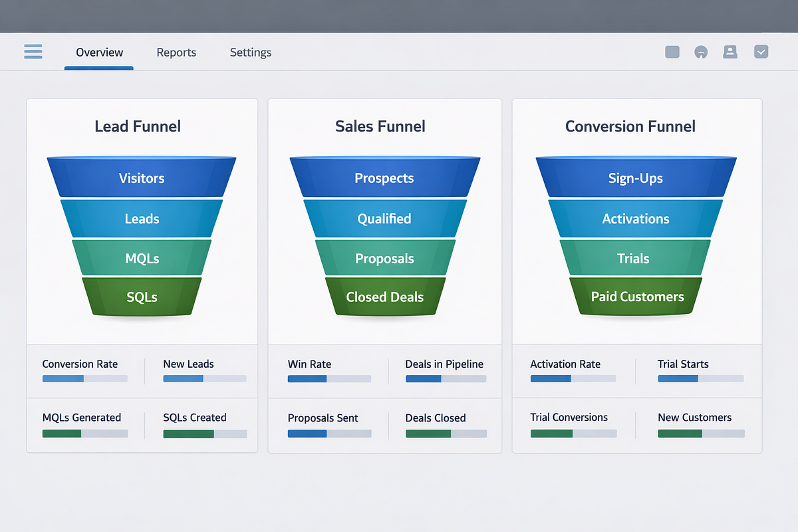Click the New Leads progress bar
Screen dimensions: 798x532
pos(205,378)
